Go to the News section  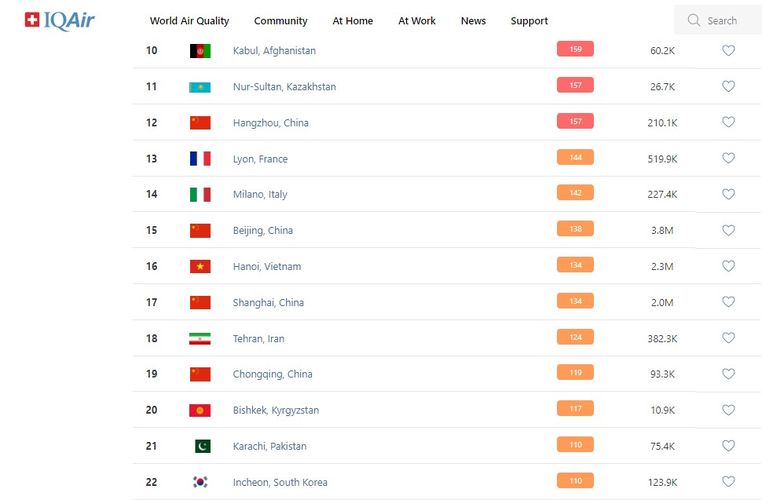473,21
